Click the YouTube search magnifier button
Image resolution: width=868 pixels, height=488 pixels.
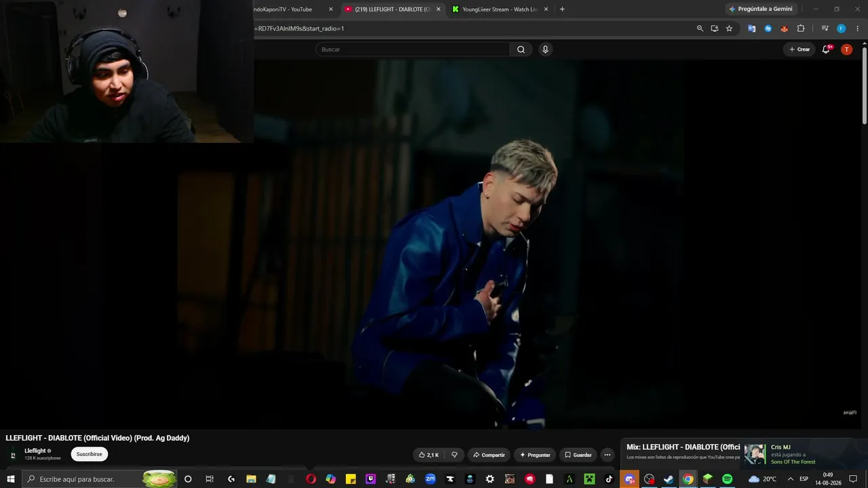pos(521,49)
